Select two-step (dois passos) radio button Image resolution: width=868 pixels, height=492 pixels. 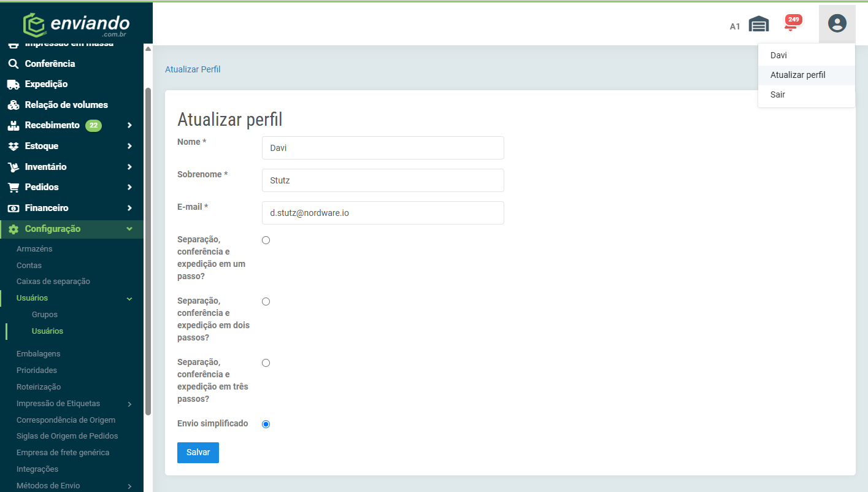click(266, 301)
